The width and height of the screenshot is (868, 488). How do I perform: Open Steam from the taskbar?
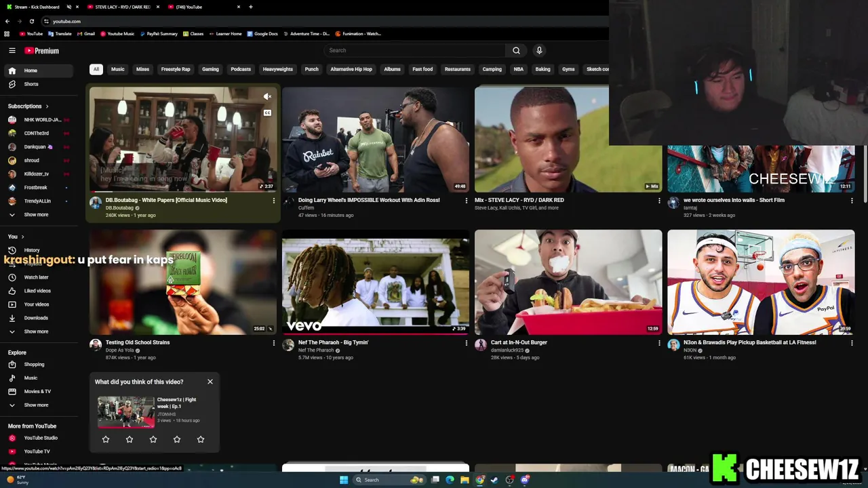(494, 480)
